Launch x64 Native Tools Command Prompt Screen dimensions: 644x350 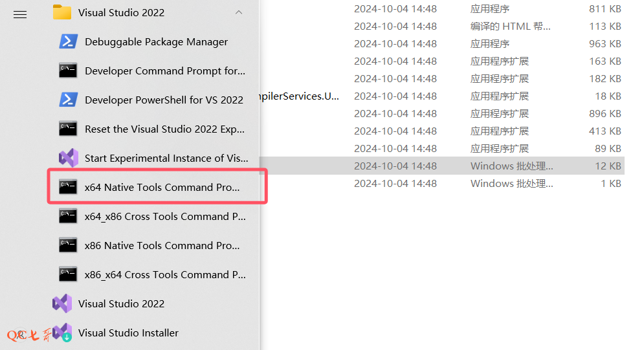162,188
